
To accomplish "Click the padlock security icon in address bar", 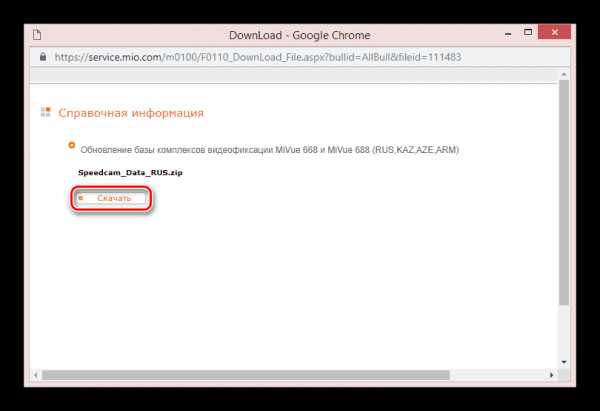I will tap(43, 57).
